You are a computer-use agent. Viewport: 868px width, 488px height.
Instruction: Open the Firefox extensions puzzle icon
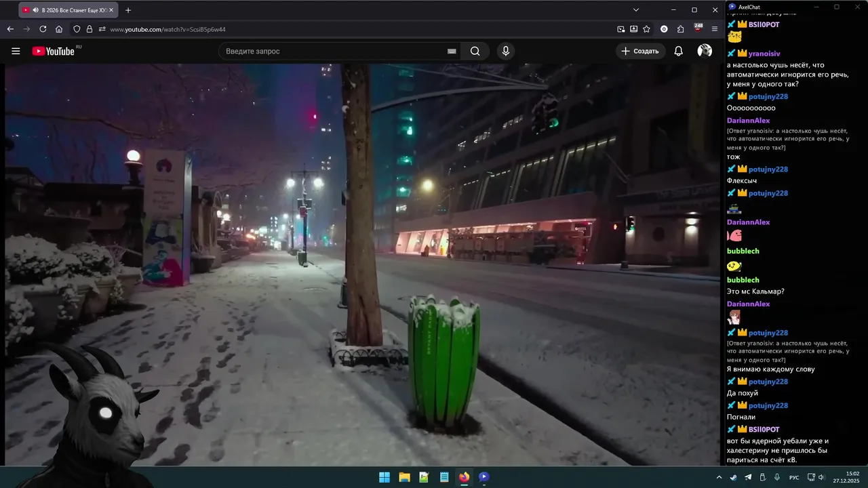click(x=680, y=29)
